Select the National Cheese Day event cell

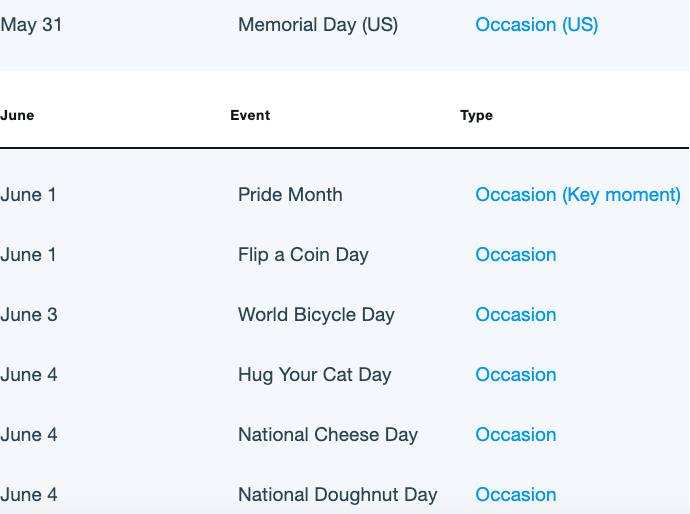[x=327, y=435]
